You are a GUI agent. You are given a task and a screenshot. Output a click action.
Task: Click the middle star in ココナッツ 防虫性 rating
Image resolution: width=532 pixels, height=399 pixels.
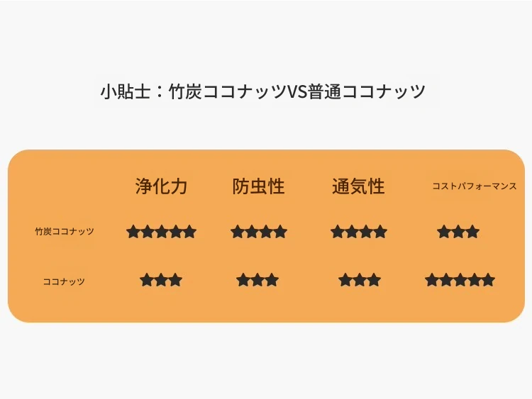coord(257,280)
